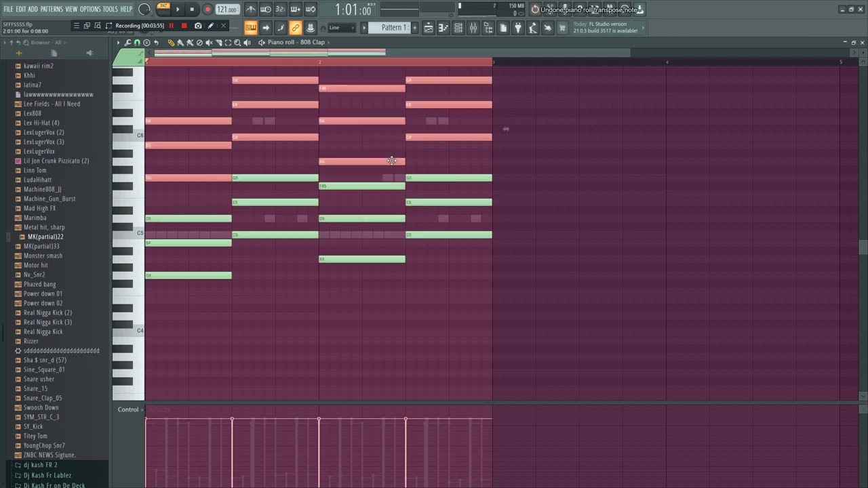This screenshot has width=868, height=488.
Task: Show the Channel rack window
Action: tap(458, 28)
